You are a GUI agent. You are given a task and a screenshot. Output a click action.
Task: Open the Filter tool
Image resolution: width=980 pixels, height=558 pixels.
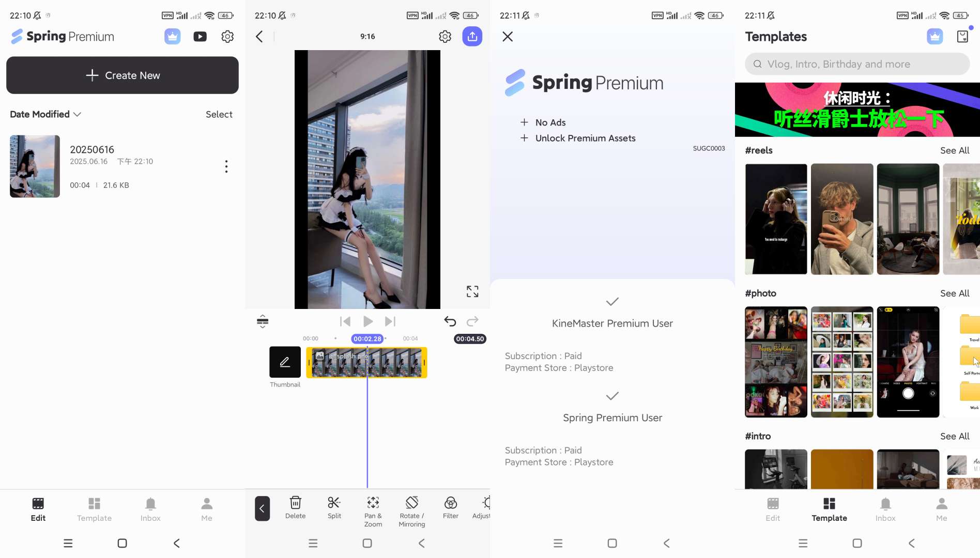coord(451,508)
